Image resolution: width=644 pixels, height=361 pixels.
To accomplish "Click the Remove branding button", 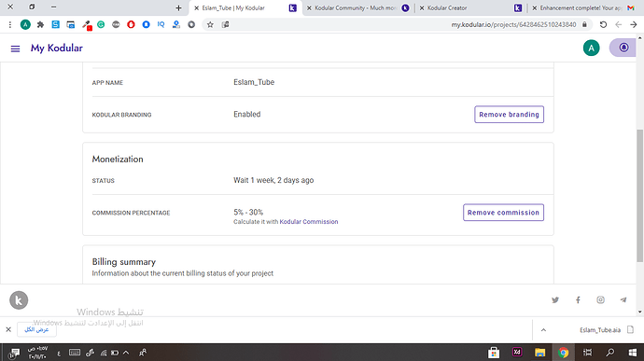I will (509, 115).
